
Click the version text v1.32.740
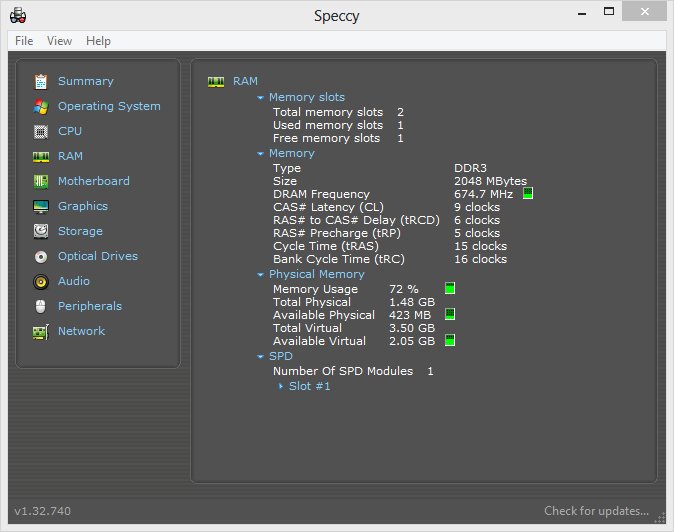coord(43,511)
